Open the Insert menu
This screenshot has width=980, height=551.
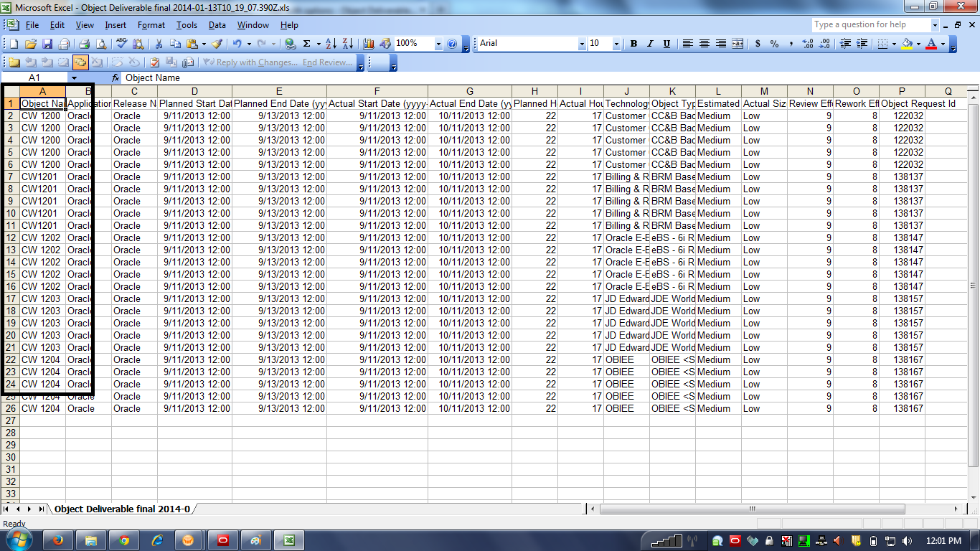point(116,25)
